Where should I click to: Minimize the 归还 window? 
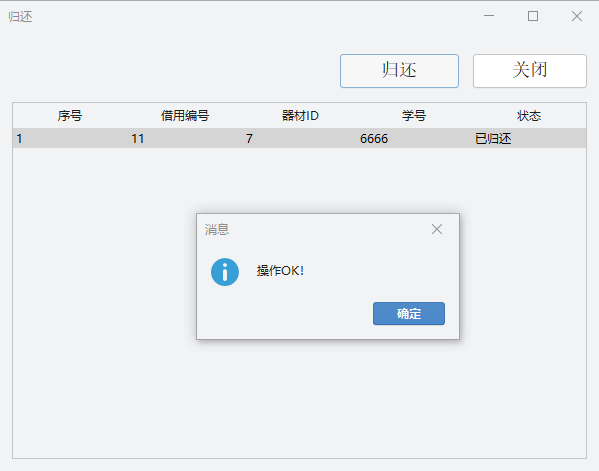point(489,16)
